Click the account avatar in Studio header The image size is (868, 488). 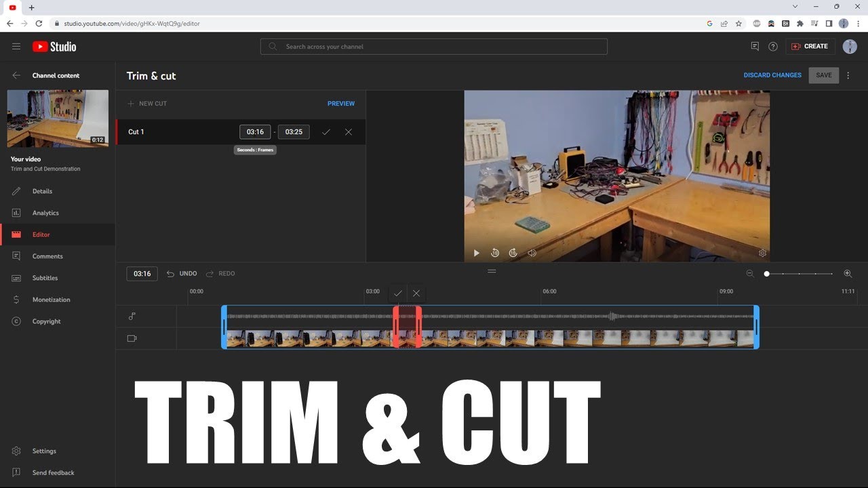pyautogui.click(x=850, y=46)
